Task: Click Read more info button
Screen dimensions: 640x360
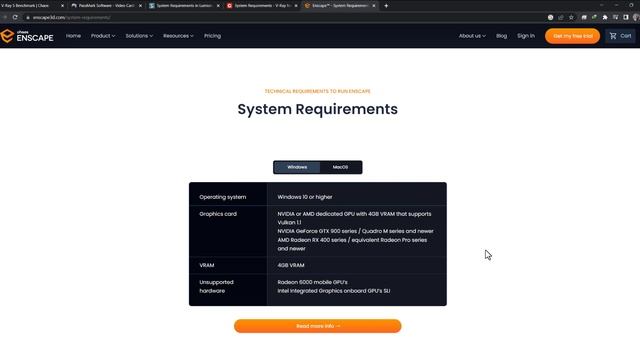Action: tap(318, 326)
